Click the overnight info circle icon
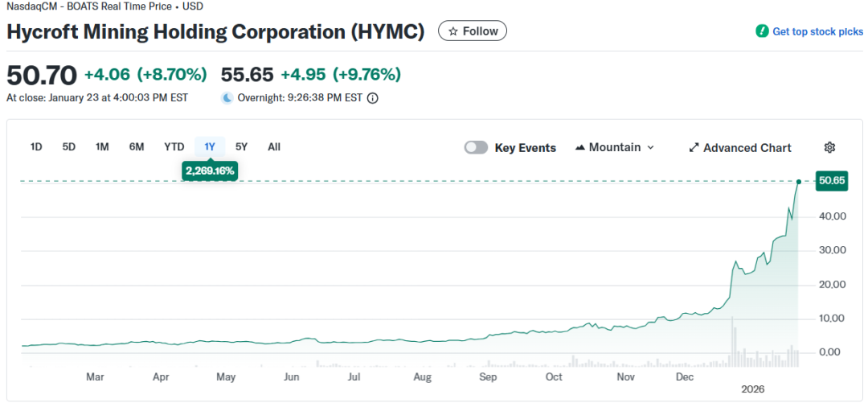Screen dimensions: 868x403 373,98
